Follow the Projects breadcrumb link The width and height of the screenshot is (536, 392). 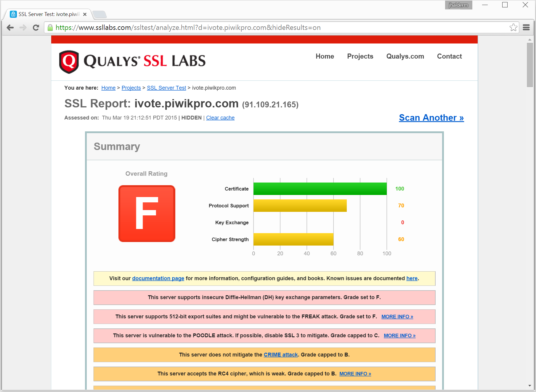click(x=131, y=88)
